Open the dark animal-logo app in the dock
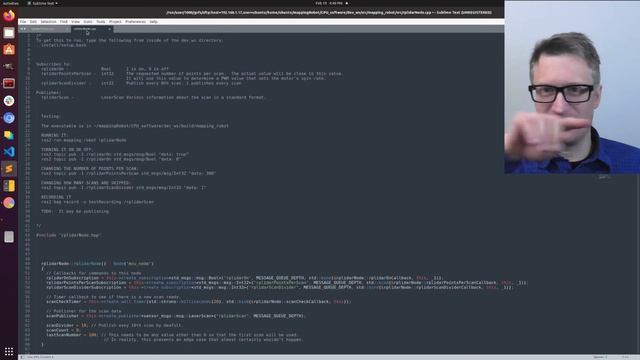This screenshot has width=640, height=360. pyautogui.click(x=9, y=67)
